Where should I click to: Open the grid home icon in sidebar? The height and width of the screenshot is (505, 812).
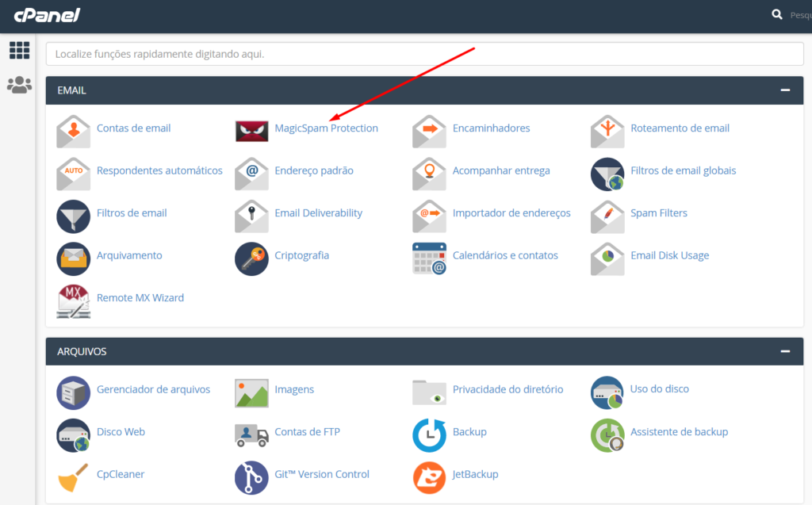(x=19, y=50)
